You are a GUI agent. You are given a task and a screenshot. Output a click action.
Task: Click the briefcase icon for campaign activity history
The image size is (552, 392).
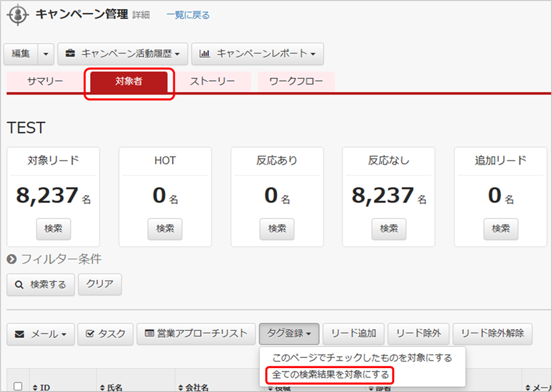70,54
